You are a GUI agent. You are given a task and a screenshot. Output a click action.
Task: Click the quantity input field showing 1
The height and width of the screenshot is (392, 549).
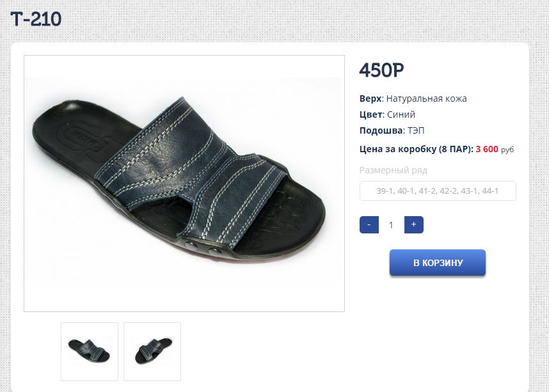coord(391,225)
